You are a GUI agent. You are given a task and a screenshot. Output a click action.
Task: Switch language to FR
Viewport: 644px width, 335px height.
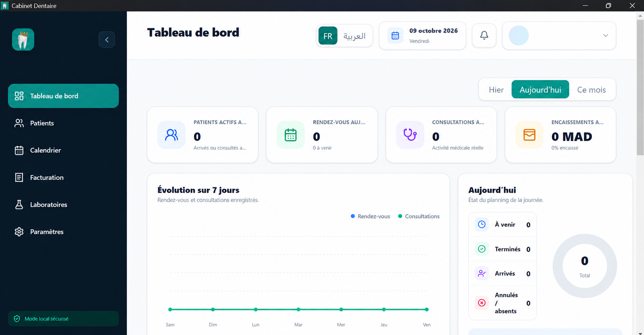[328, 36]
